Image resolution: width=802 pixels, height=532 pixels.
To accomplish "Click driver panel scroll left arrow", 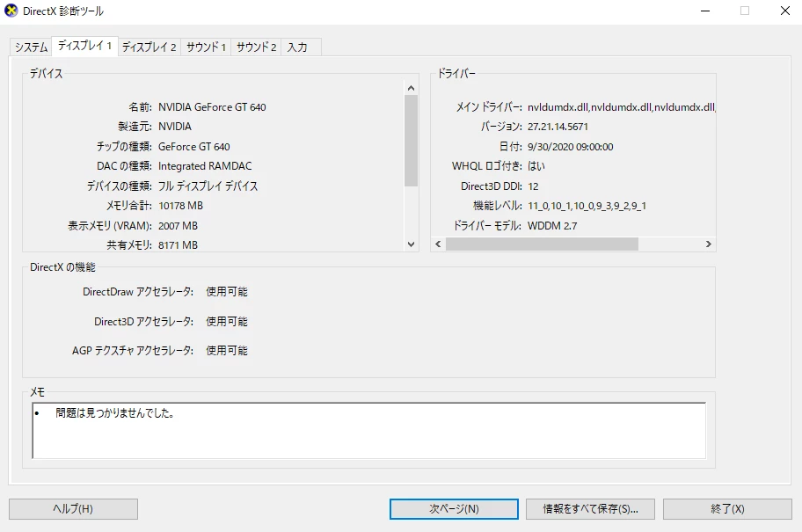I will pos(438,244).
